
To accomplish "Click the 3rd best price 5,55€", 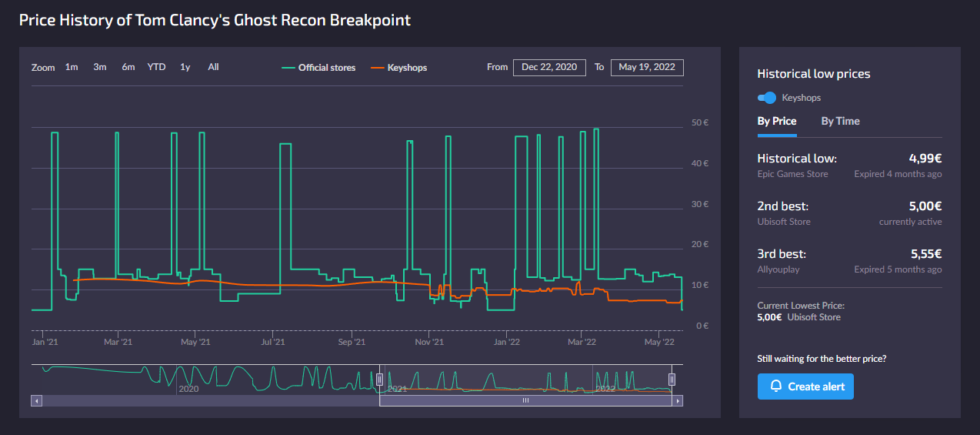I will click(x=925, y=254).
